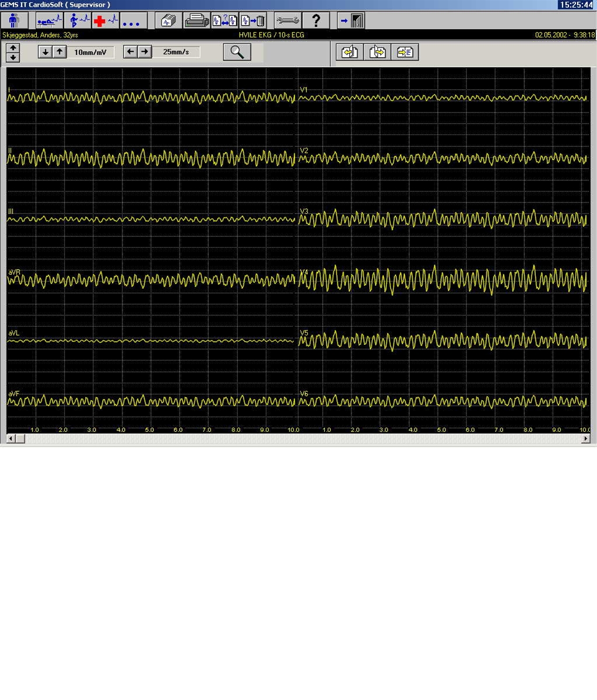This screenshot has height=700, width=597.
Task: Open Help using the question mark icon
Action: point(316,20)
